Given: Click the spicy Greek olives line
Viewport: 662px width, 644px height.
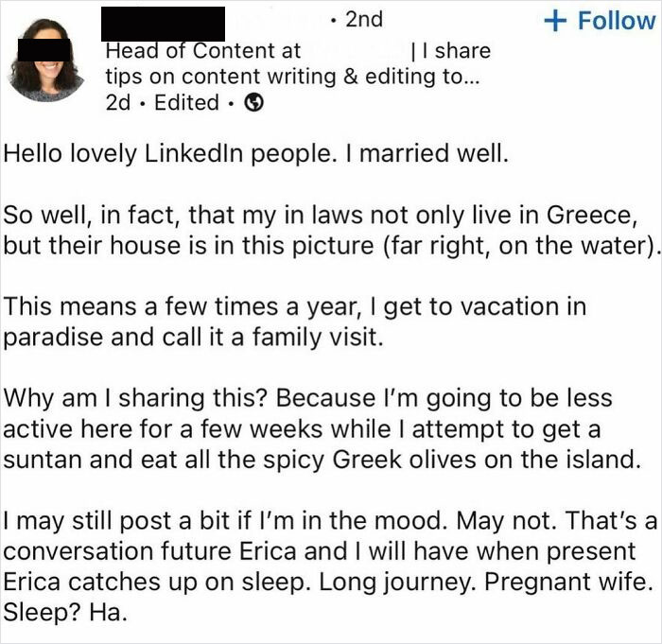Looking at the screenshot, I should [322, 460].
